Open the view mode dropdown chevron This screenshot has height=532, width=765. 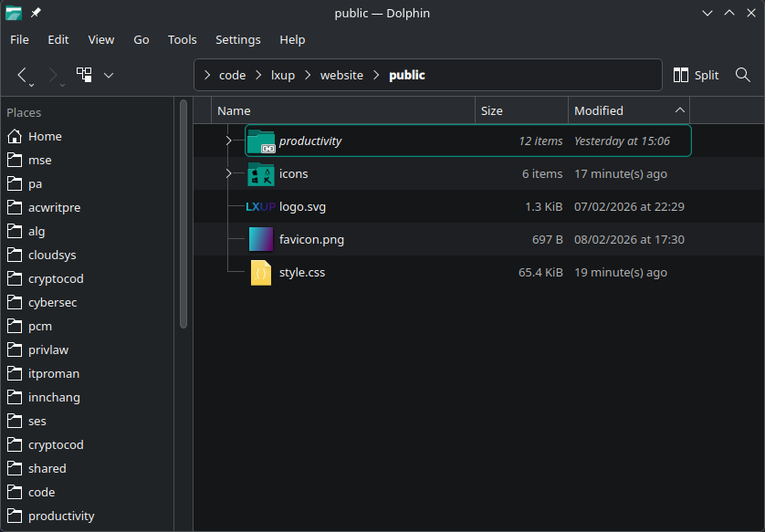(x=107, y=75)
